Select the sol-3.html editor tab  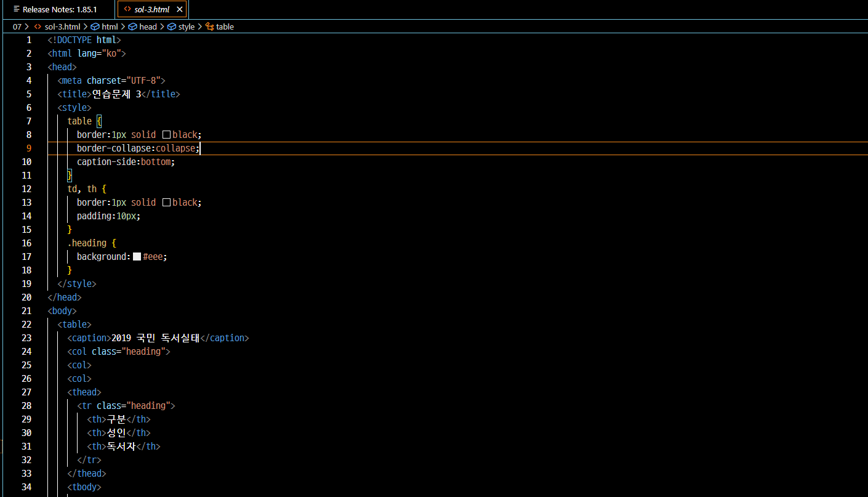(151, 9)
